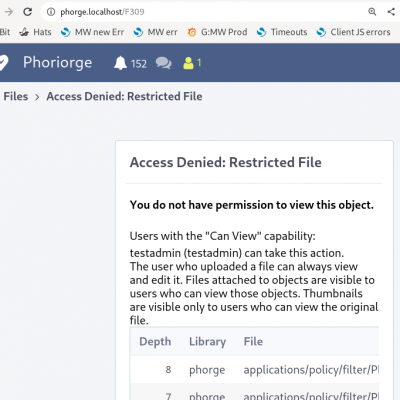Open the yellow user setup issues icon
Image resolution: width=400 pixels, height=400 pixels.
click(x=192, y=63)
